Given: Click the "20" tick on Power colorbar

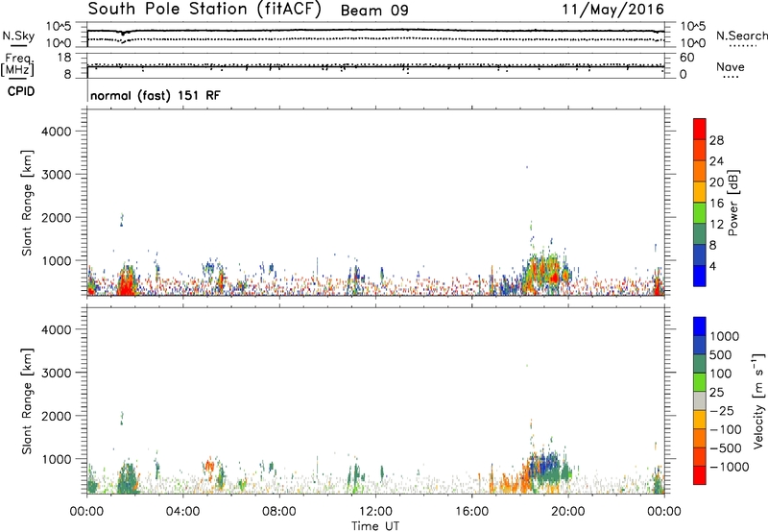Looking at the screenshot, I should pos(716,182).
